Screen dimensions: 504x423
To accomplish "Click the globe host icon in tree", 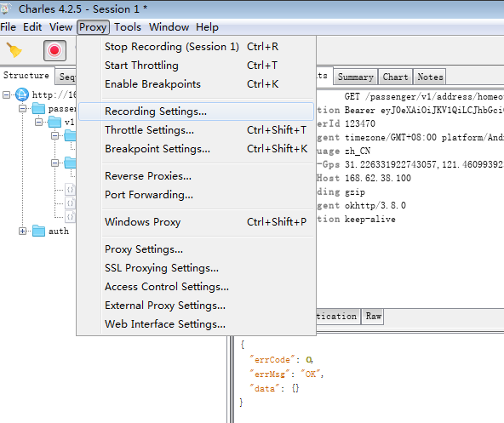I will [x=22, y=94].
